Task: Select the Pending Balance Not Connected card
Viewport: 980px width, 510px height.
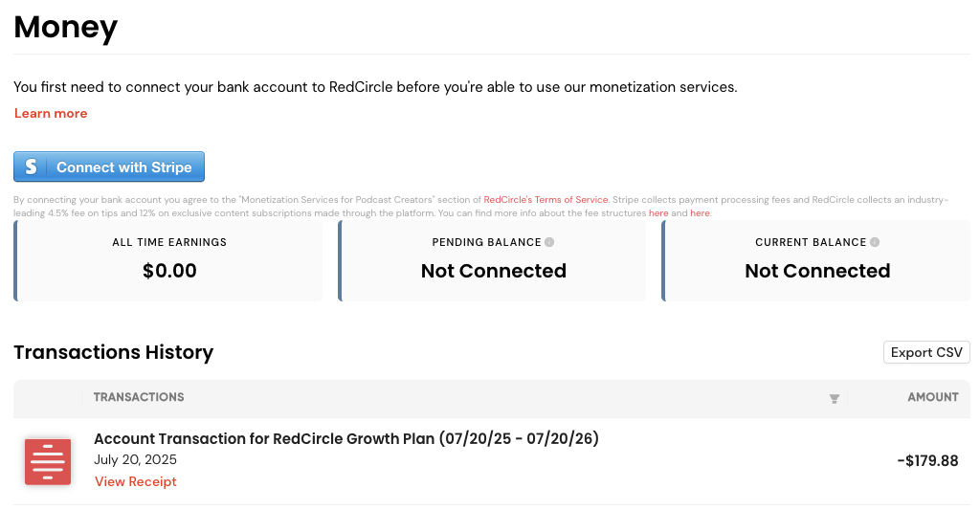Action: tap(492, 260)
